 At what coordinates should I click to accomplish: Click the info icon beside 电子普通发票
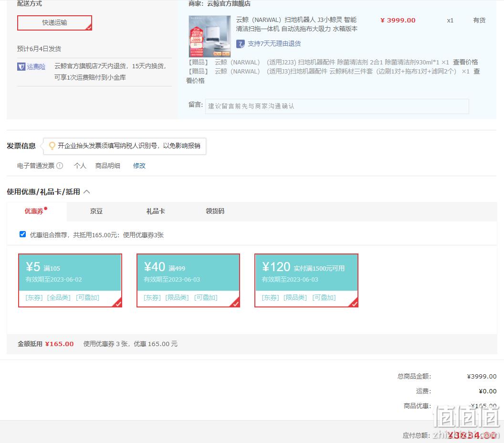(x=60, y=166)
